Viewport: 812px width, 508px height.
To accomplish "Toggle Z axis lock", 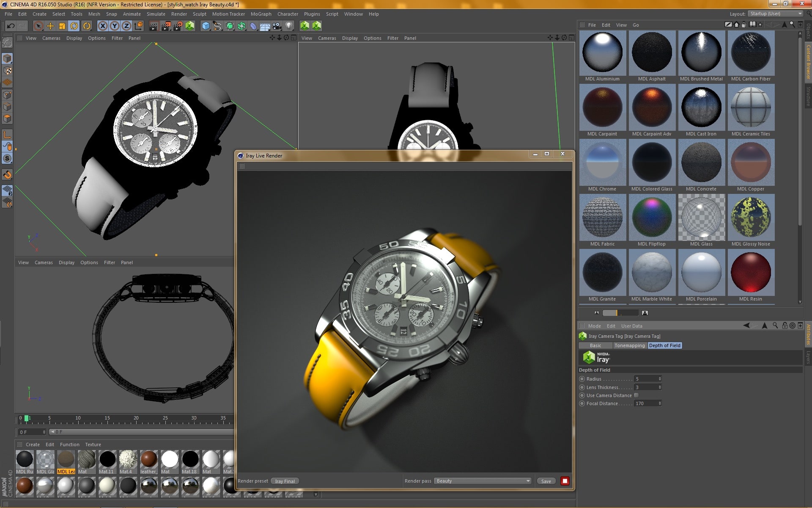I will click(126, 26).
